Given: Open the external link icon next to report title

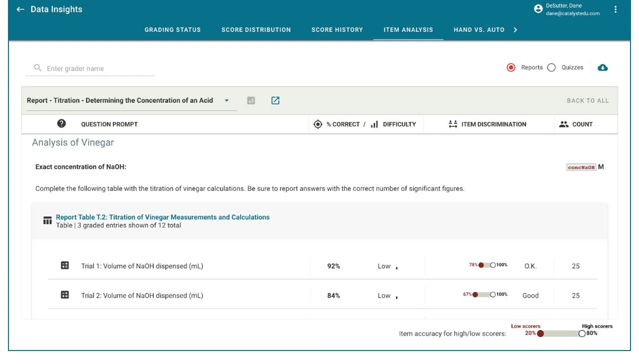Looking at the screenshot, I should pos(275,100).
